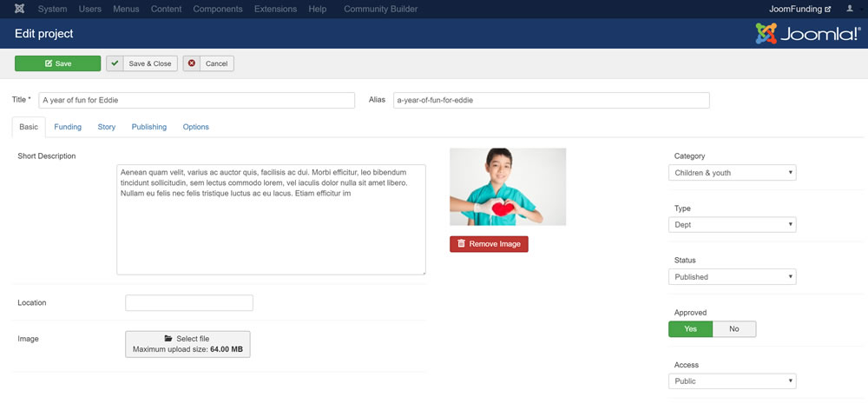This screenshot has height=417, width=868.
Task: Open the Components menu
Action: 218,9
